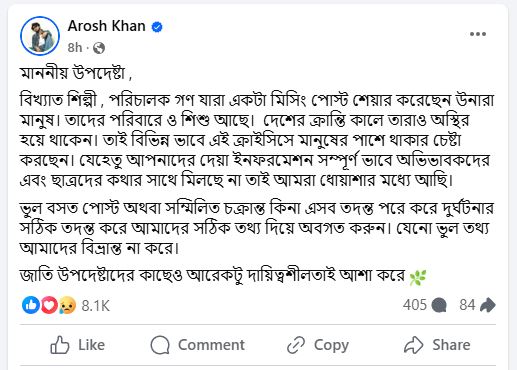Click the red heart reaction icon
The height and width of the screenshot is (370, 517).
[x=49, y=305]
